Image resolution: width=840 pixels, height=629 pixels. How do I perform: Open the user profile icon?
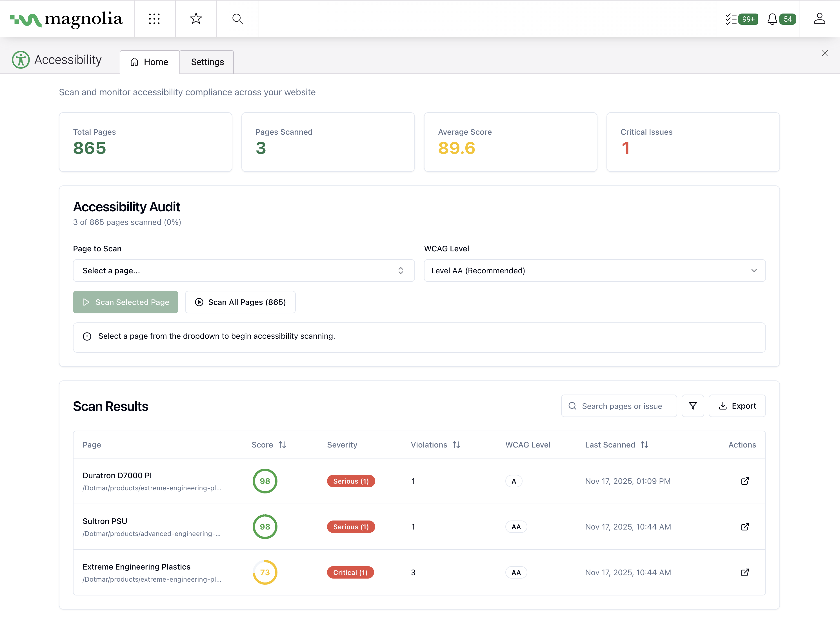pyautogui.click(x=819, y=19)
